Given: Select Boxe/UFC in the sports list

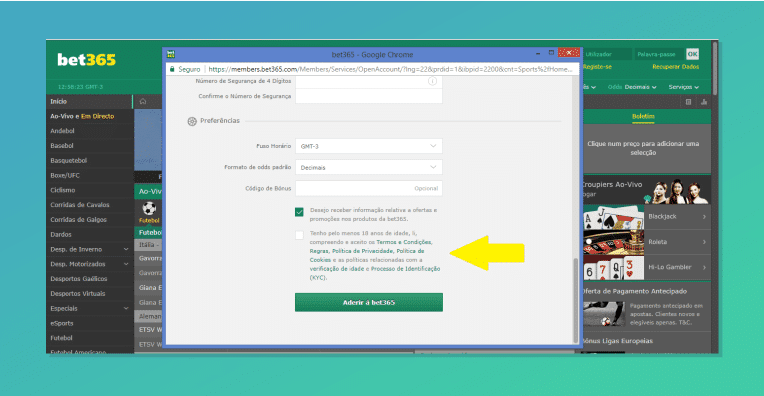Looking at the screenshot, I should click(90, 175).
